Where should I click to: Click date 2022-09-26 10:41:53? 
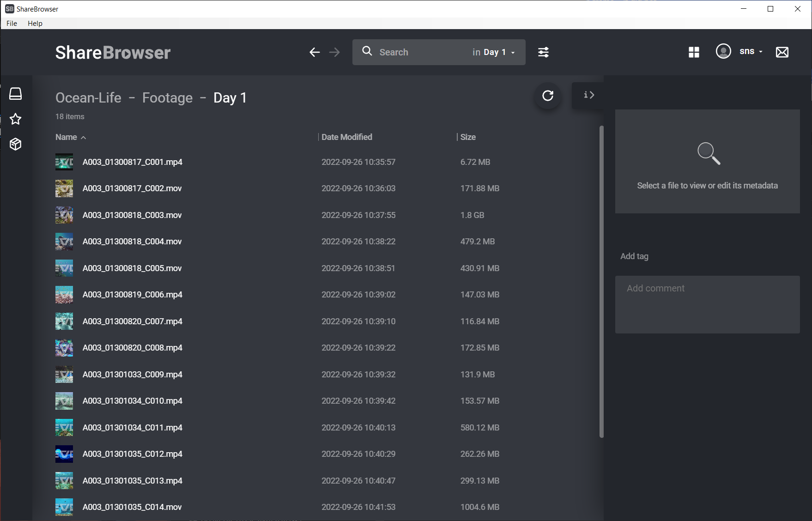tap(358, 507)
